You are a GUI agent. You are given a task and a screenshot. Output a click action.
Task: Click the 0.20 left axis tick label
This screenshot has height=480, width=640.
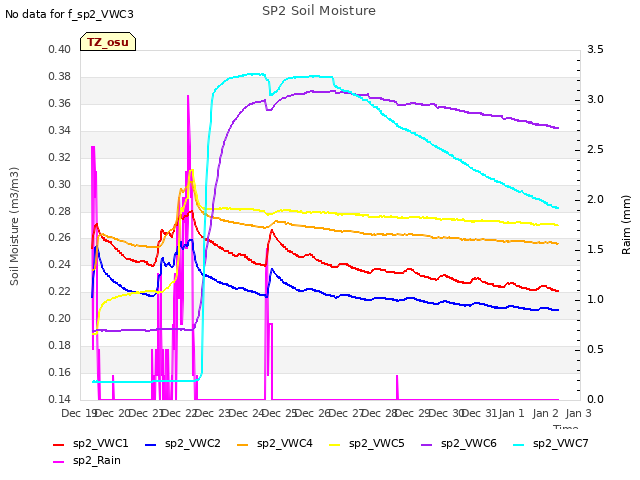pyautogui.click(x=60, y=318)
